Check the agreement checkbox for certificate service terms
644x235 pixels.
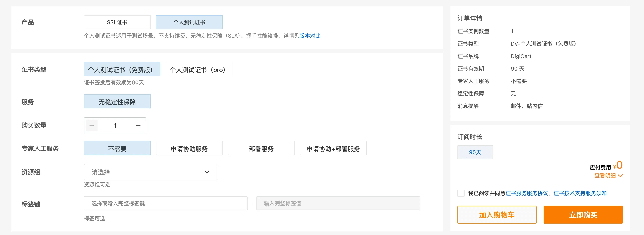[461, 193]
